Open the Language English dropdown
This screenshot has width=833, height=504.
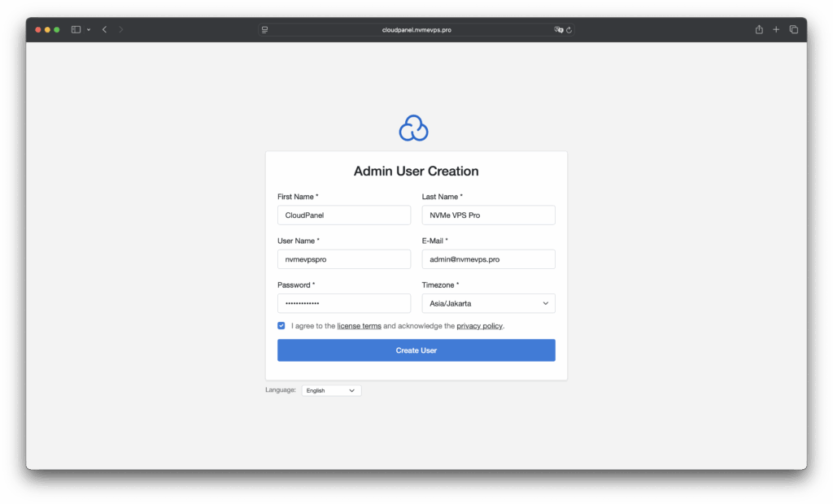click(331, 390)
